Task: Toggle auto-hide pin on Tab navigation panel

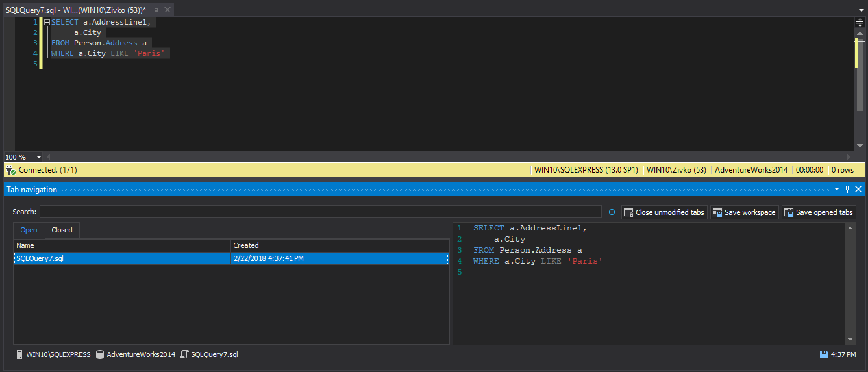Action: 847,190
